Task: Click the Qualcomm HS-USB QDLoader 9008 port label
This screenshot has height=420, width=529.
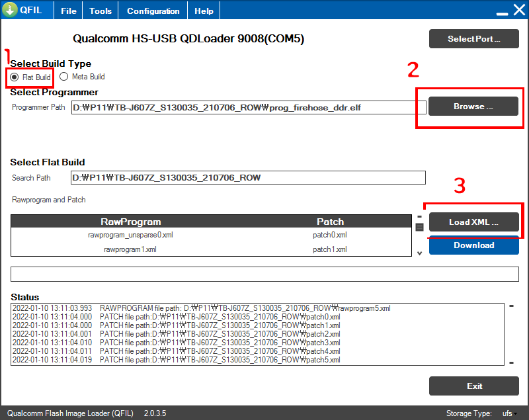Action: (x=188, y=38)
